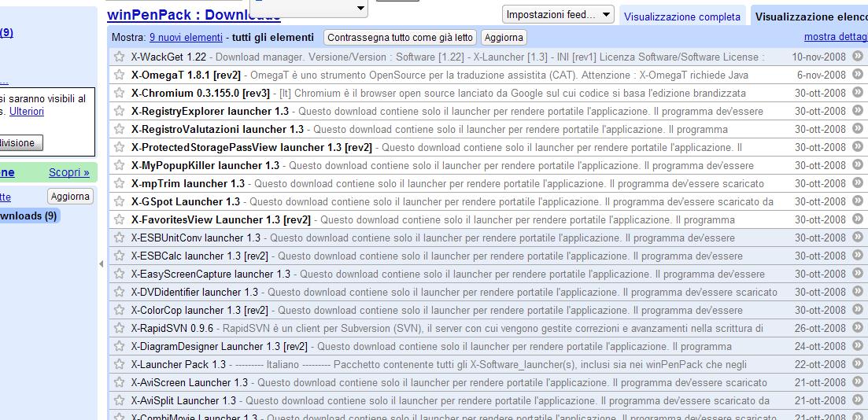Collapse the left sidebar with arrow handle
Screen dimensions: 868x420
pyautogui.click(x=101, y=264)
